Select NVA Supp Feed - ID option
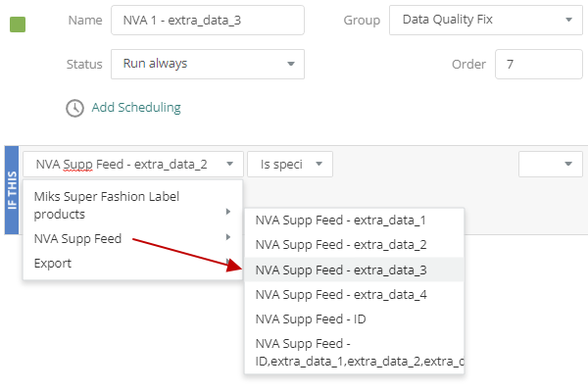The height and width of the screenshot is (392, 588). pyautogui.click(x=354, y=318)
